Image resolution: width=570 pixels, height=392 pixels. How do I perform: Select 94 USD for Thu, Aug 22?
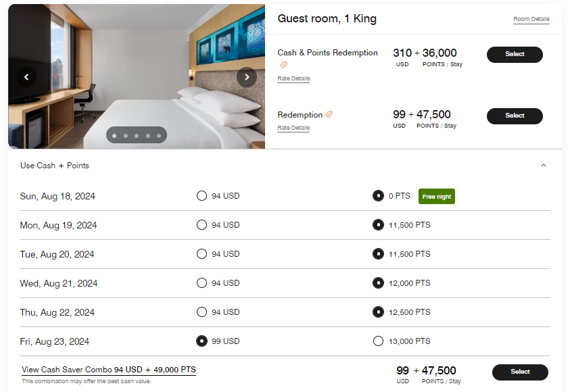click(x=201, y=312)
